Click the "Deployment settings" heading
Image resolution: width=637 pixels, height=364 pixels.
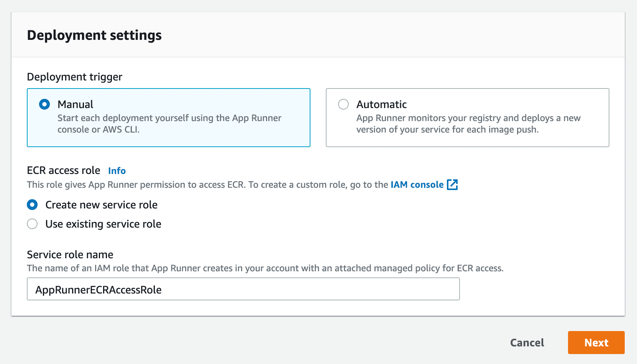[x=94, y=35]
